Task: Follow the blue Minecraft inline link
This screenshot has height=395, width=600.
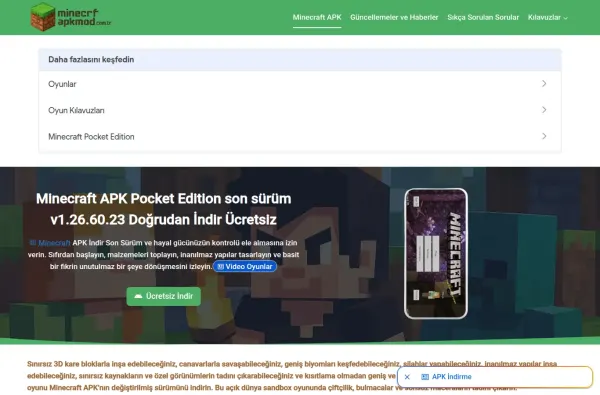Action: click(54, 243)
